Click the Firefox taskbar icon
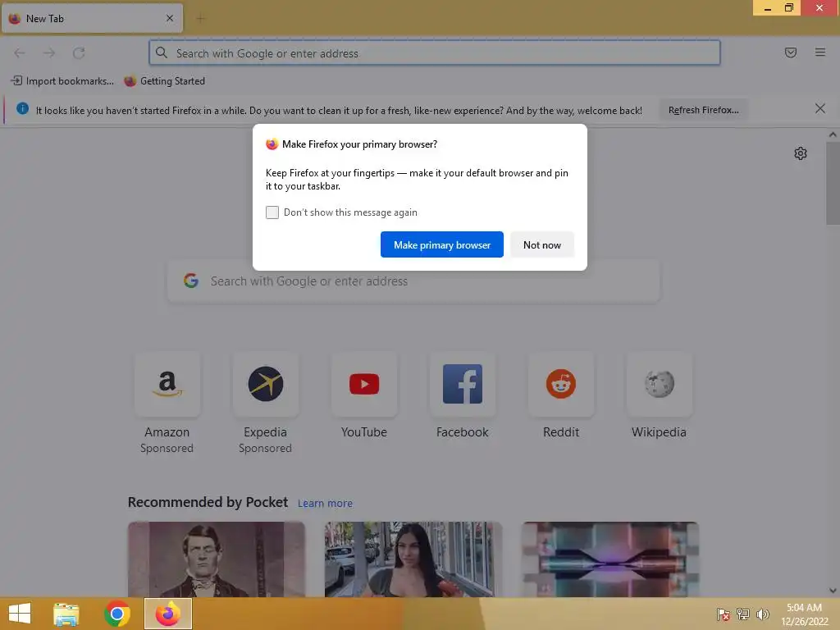Screen dimensions: 840x630 tap(168, 614)
